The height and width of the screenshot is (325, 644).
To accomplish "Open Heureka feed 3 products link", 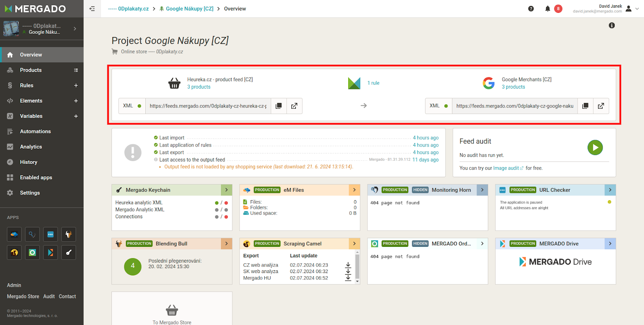I will [x=199, y=87].
